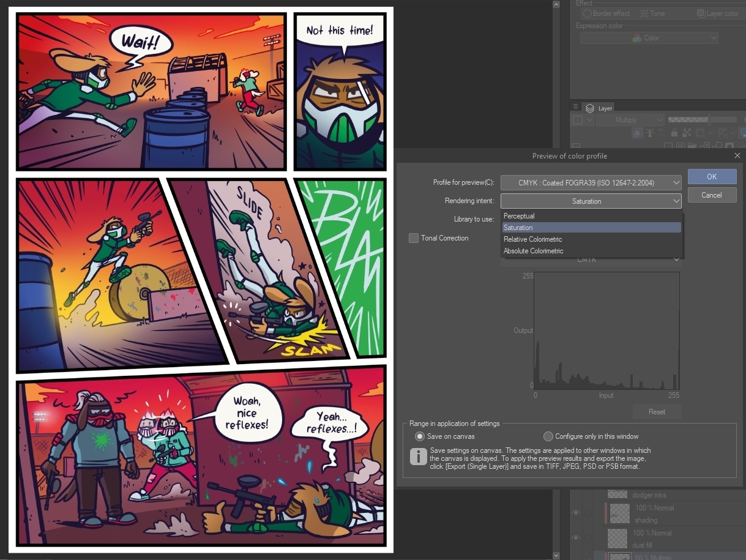Toggle the Border effect icon

pos(587,13)
